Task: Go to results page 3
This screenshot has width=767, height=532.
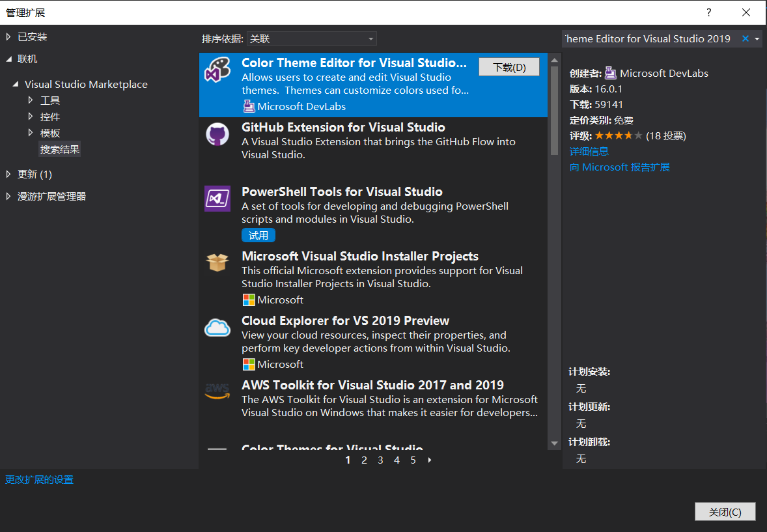Action: tap(380, 460)
